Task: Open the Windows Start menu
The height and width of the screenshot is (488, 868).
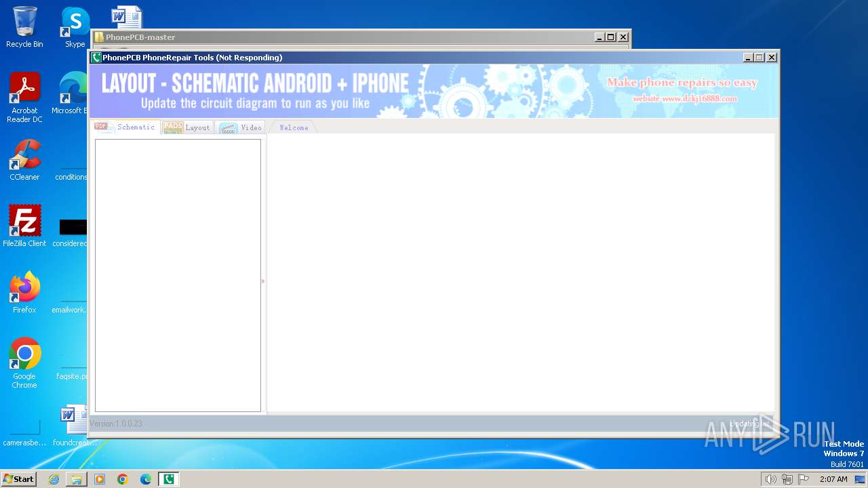Action: 19,479
